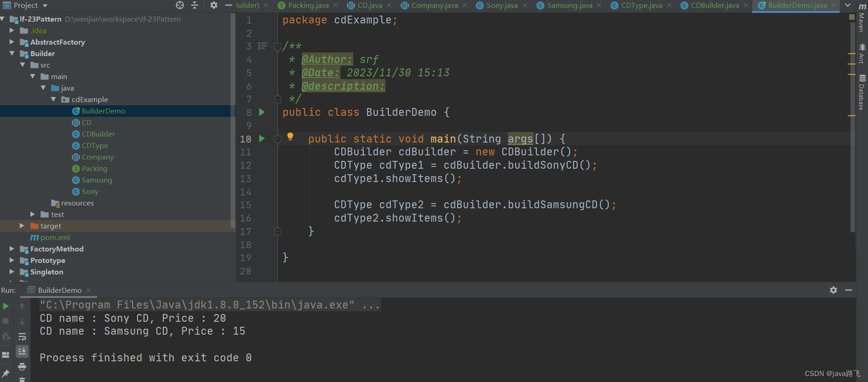
Task: Expand the test folder
Action: 33,214
